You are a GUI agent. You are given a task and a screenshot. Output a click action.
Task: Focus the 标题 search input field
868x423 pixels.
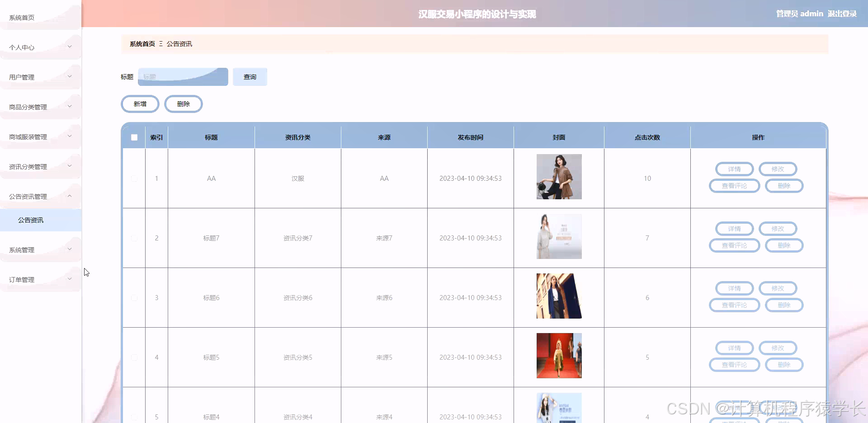pyautogui.click(x=183, y=77)
